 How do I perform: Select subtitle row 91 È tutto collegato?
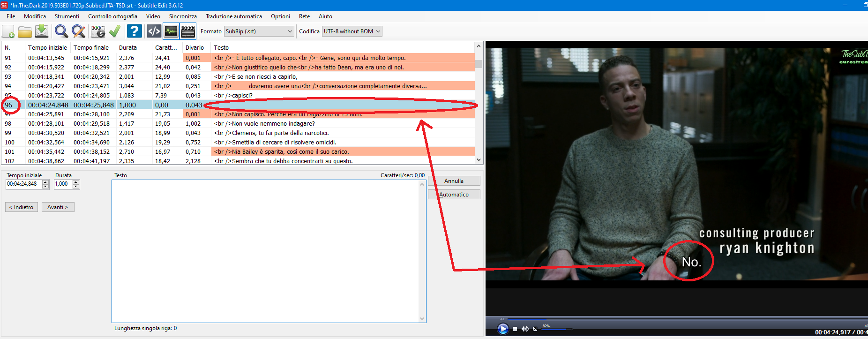pyautogui.click(x=238, y=58)
